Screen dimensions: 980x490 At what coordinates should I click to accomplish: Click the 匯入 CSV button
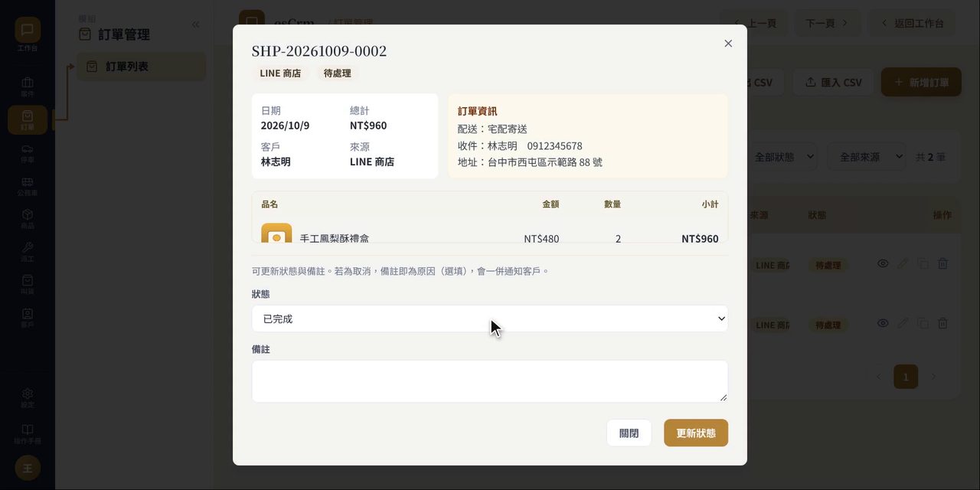(x=833, y=82)
